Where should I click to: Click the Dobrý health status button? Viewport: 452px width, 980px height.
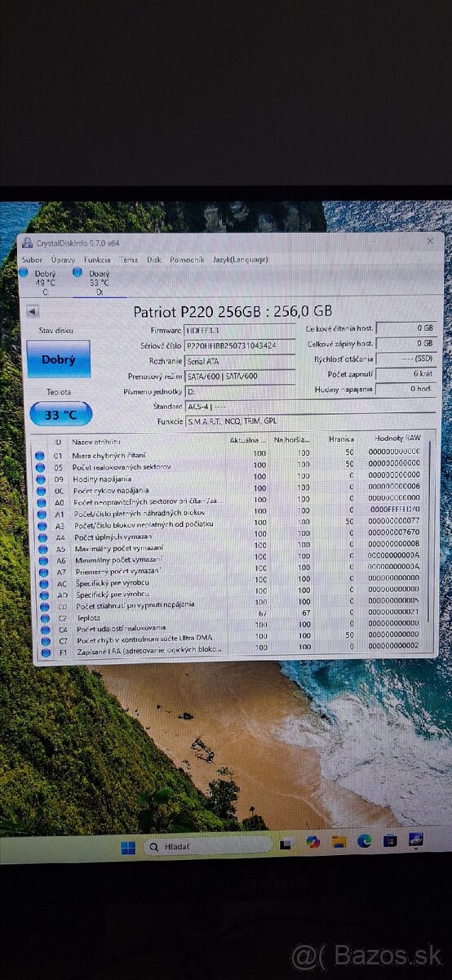(x=58, y=360)
